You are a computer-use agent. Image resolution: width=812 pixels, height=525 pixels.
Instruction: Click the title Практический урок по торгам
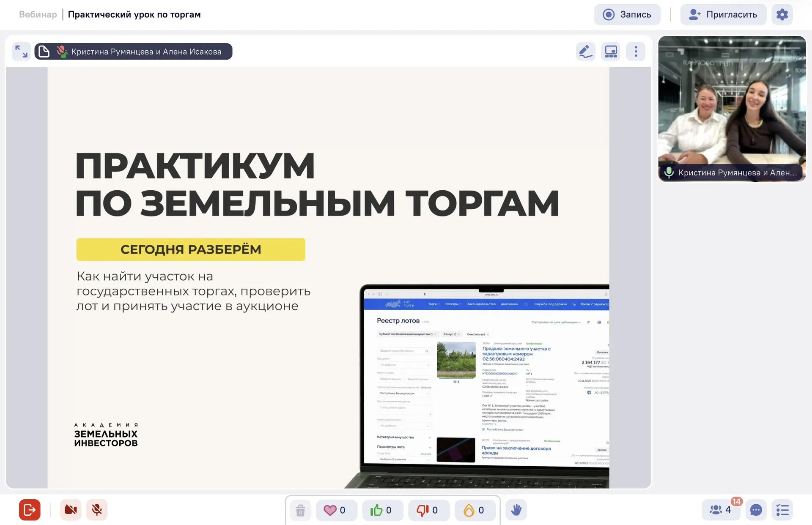pyautogui.click(x=134, y=14)
